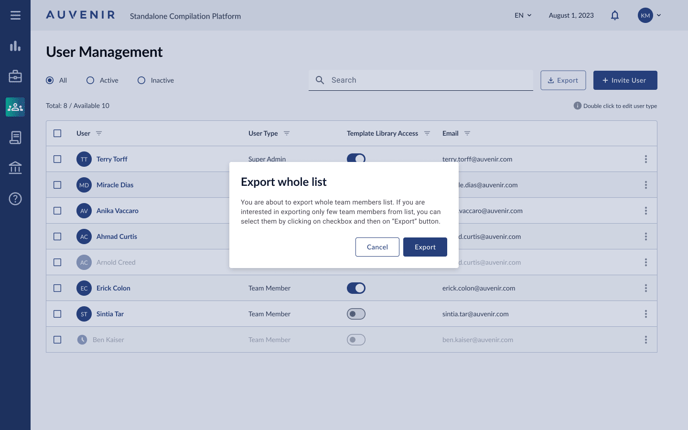Open the notifications bell
Viewport: 688px width, 430px height.
point(615,15)
